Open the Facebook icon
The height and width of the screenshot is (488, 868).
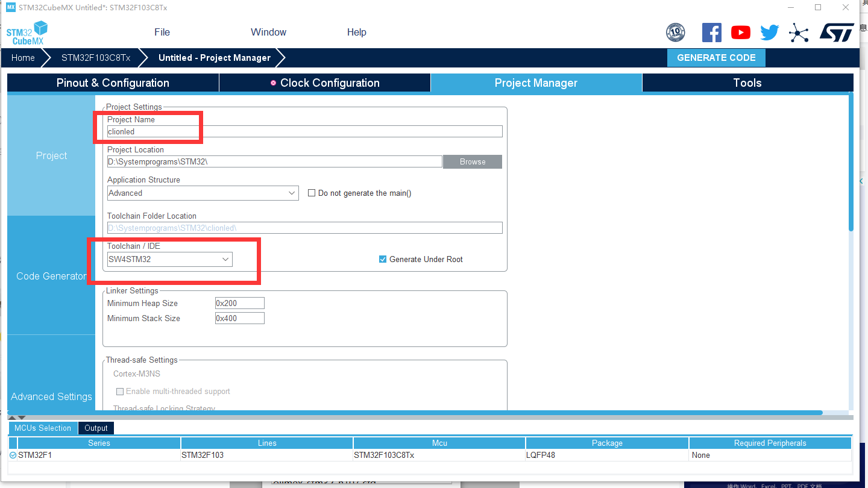pos(712,33)
